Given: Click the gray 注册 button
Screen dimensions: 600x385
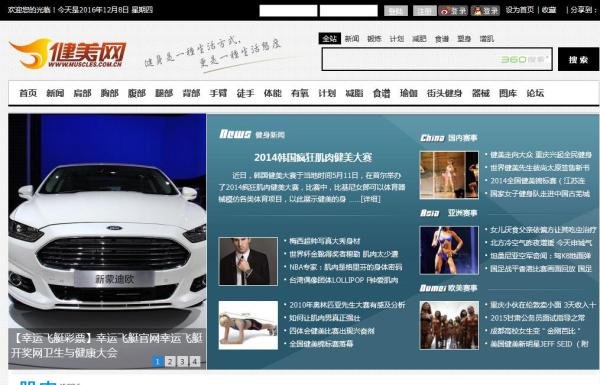Looking at the screenshot, I should point(424,11).
